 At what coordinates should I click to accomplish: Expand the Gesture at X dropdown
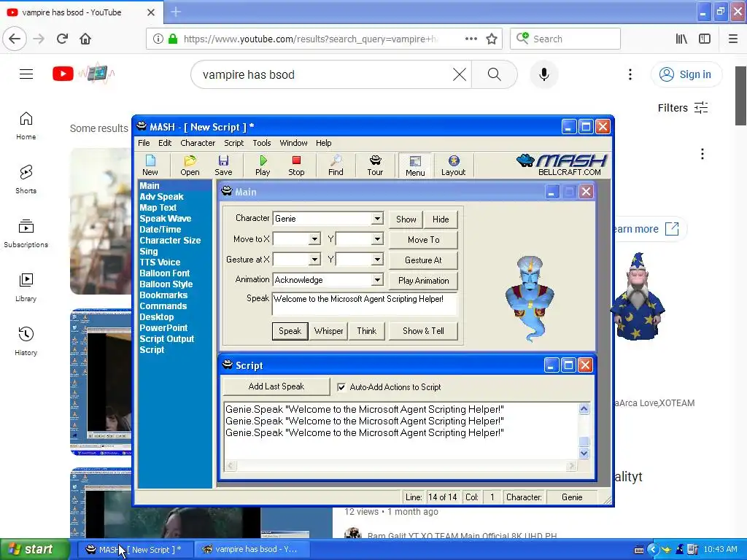(x=314, y=260)
